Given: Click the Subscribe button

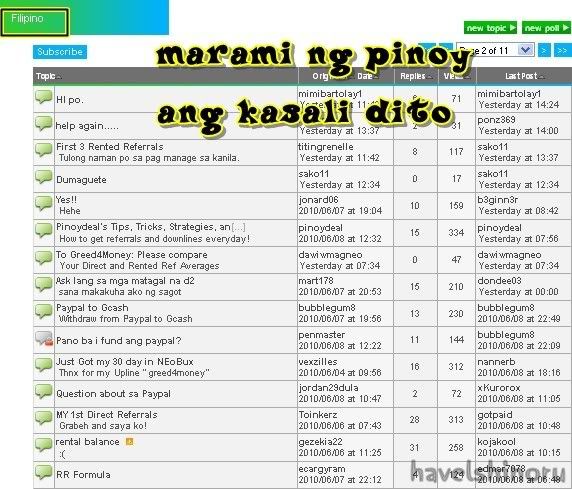Looking at the screenshot, I should 60,52.
